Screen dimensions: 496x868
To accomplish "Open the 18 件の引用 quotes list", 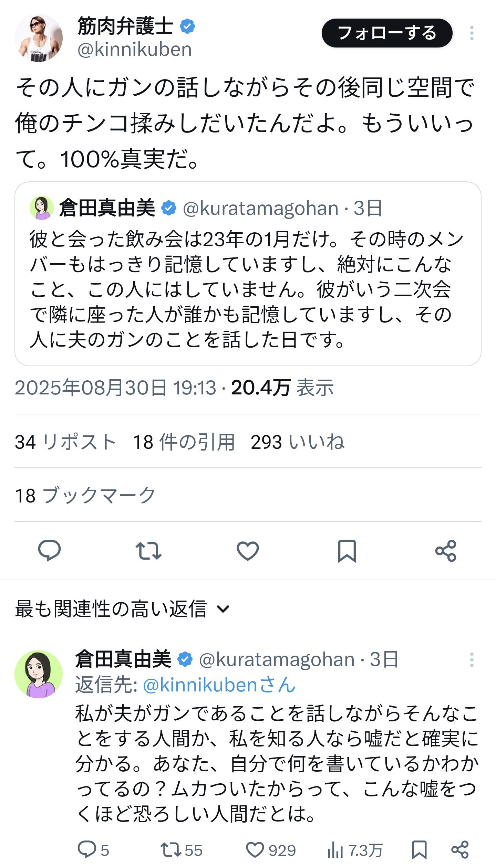I will [x=184, y=442].
